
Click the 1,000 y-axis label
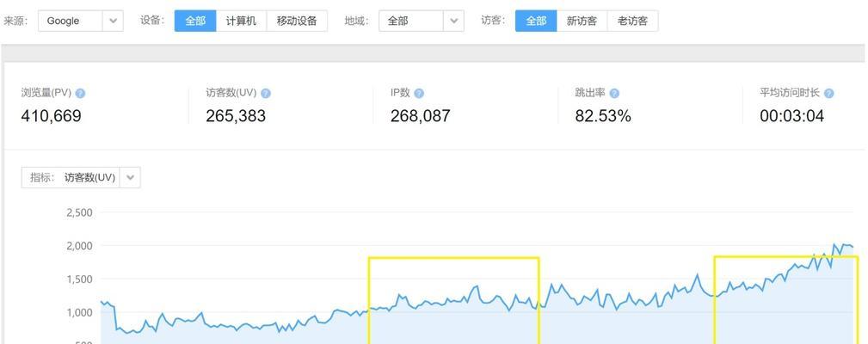tap(79, 312)
